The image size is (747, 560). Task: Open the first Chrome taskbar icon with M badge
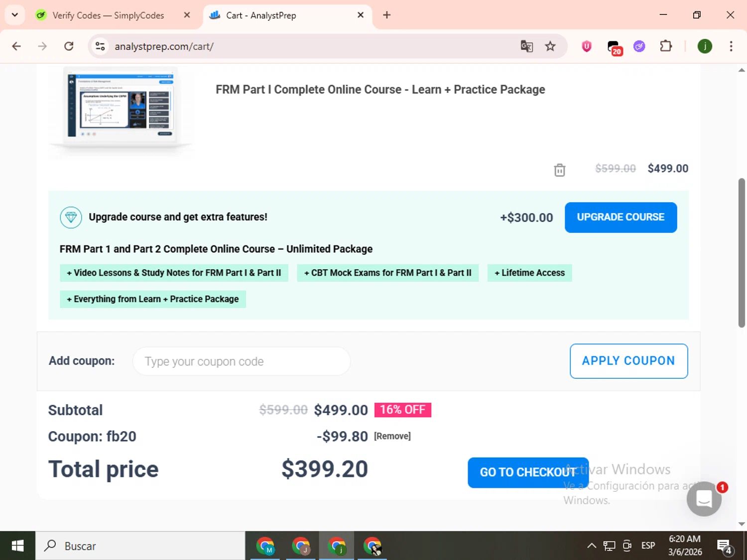click(x=265, y=546)
